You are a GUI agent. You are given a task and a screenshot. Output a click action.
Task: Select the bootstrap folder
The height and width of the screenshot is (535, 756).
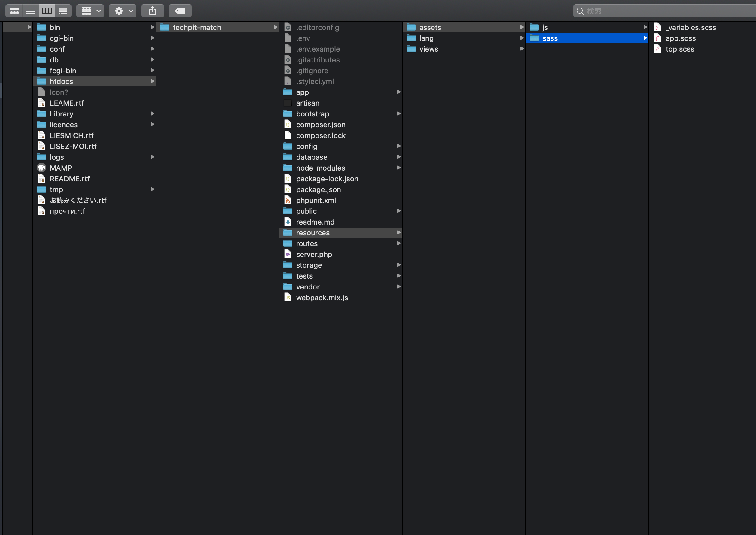point(340,114)
